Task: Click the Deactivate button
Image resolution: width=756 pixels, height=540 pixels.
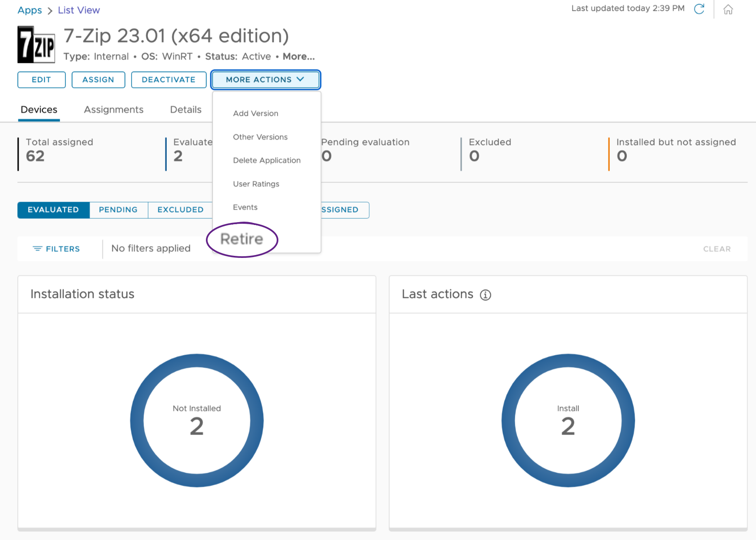Action: (x=168, y=80)
